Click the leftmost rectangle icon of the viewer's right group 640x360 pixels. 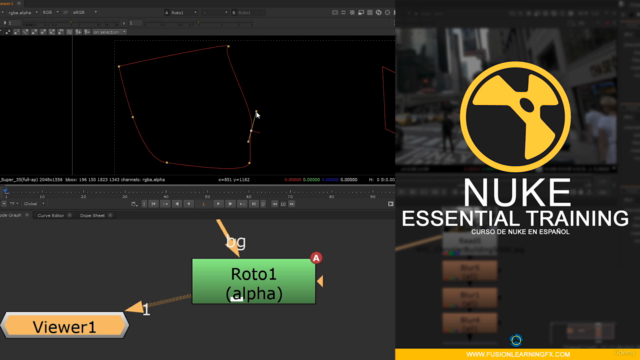click(x=335, y=13)
